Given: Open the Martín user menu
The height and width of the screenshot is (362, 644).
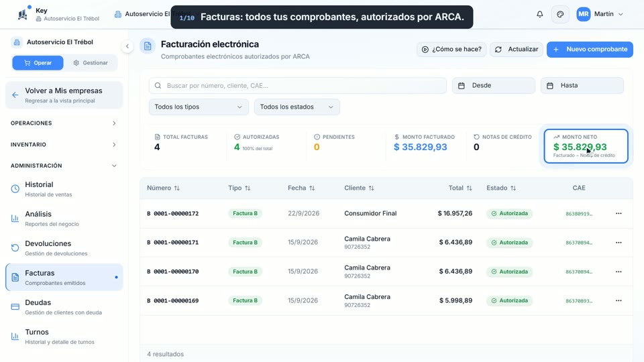Looking at the screenshot, I should [x=600, y=14].
